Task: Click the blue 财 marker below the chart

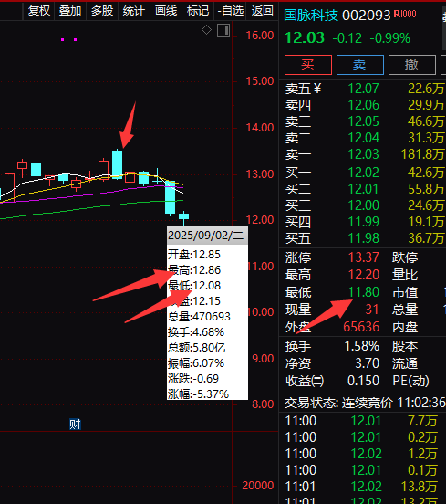Action: 75,425
